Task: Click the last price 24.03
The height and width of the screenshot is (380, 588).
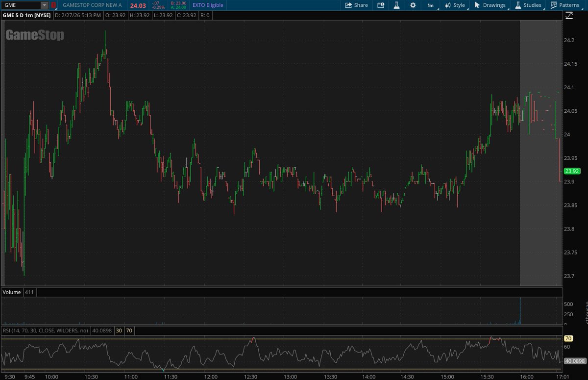Action: pyautogui.click(x=138, y=5)
